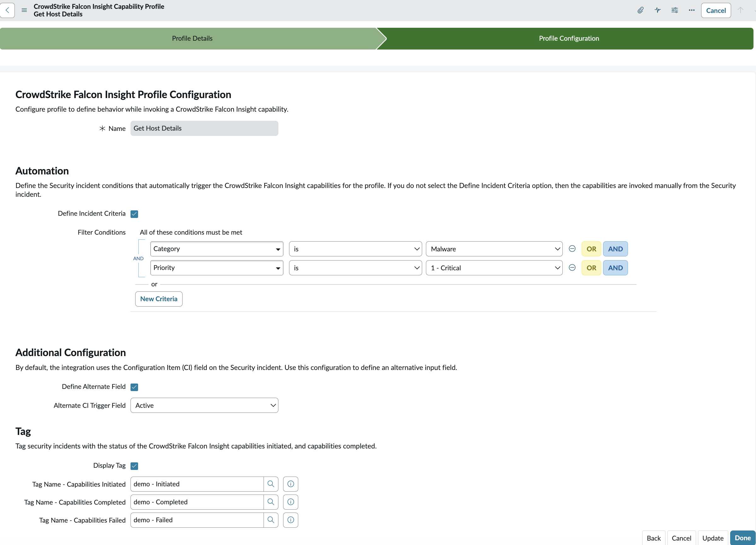756x545 pixels.
Task: Edit the demo - Completed tag field
Action: point(197,502)
